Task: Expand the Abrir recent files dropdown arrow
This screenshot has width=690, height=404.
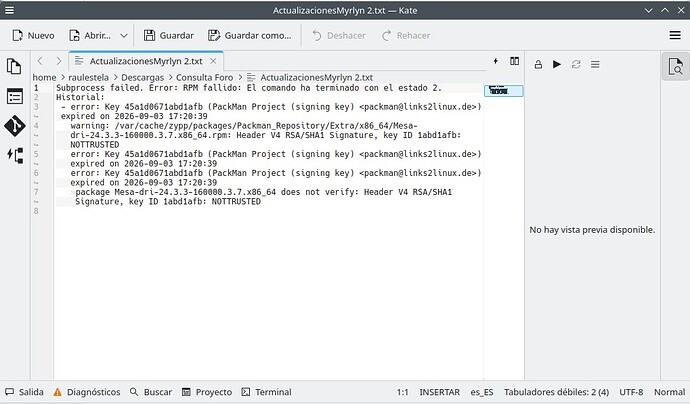Action: pyautogui.click(x=124, y=36)
